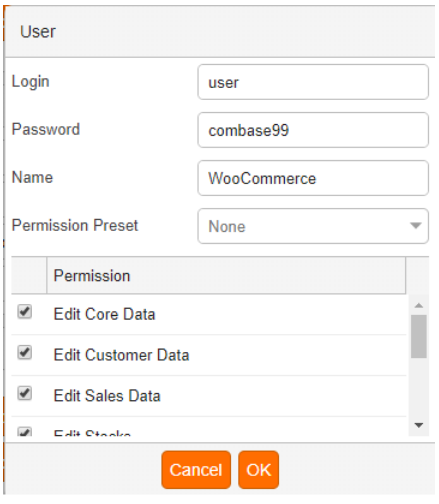Toggle the partially visible Edit Stocks checkbox
Image resolution: width=439 pixels, height=504 pixels.
pos(24,432)
